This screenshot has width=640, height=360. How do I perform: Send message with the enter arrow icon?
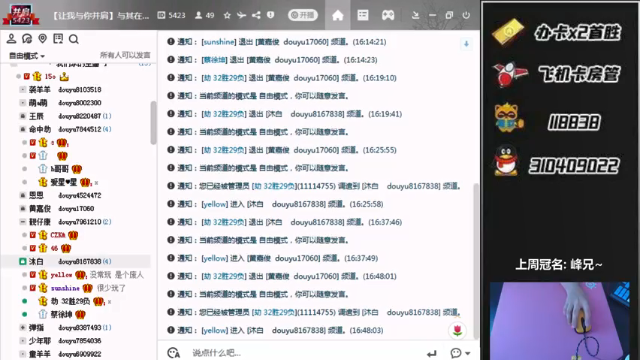click(x=431, y=353)
